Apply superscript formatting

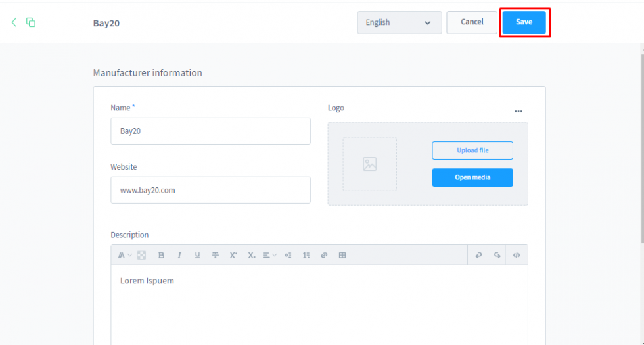233,255
